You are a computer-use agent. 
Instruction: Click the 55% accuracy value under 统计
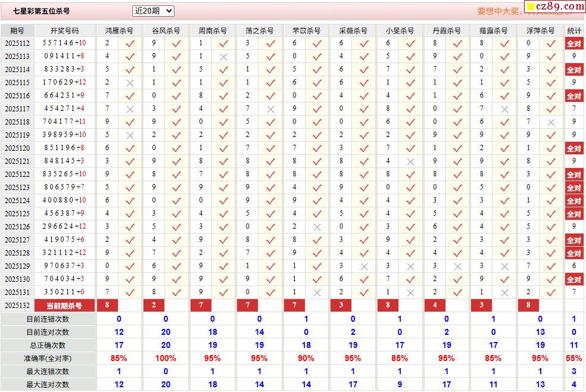[574, 358]
